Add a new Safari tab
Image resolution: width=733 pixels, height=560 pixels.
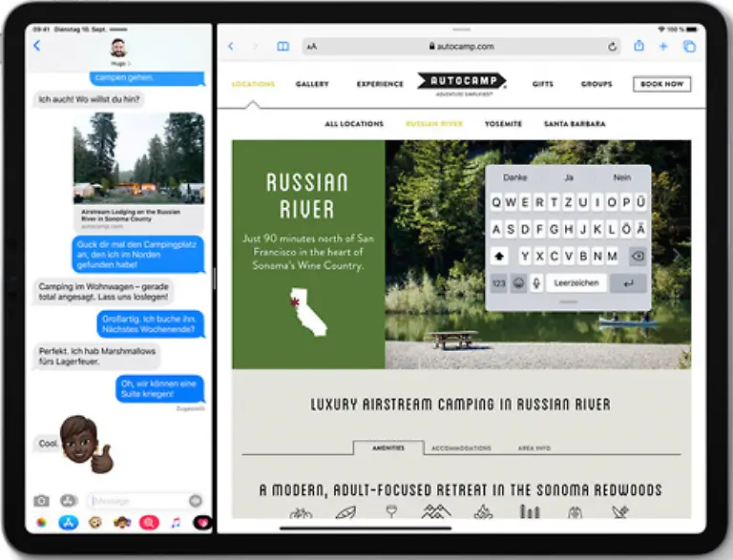[x=663, y=46]
